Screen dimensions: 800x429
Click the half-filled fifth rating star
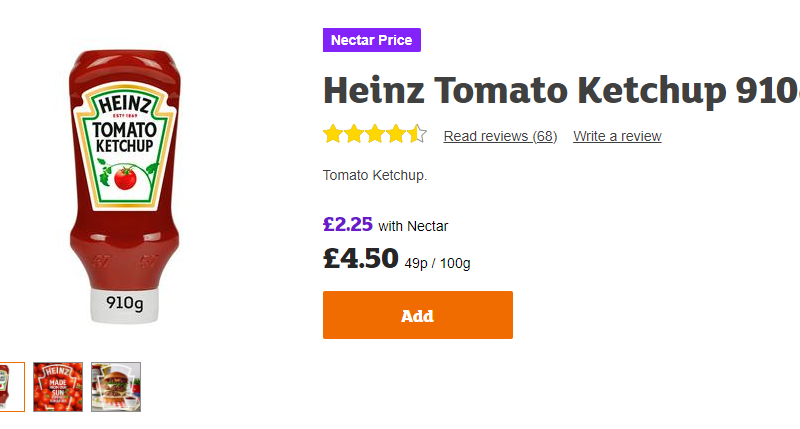point(417,134)
